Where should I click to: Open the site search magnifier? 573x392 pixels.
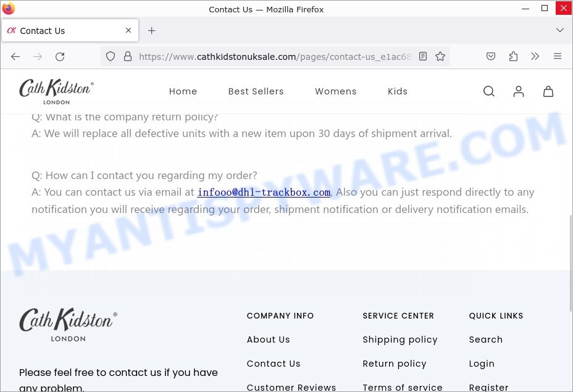tap(489, 91)
